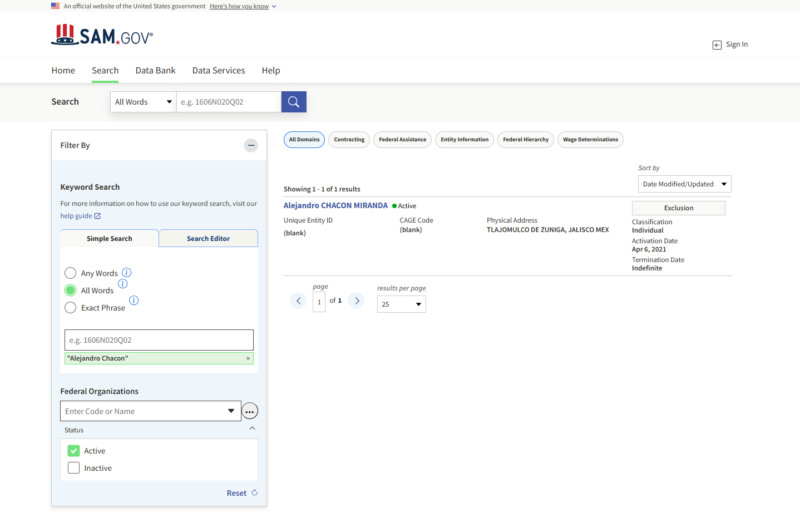Open Alejandro CHACON MIRANDA result link
The width and height of the screenshot is (800, 532).
(335, 205)
